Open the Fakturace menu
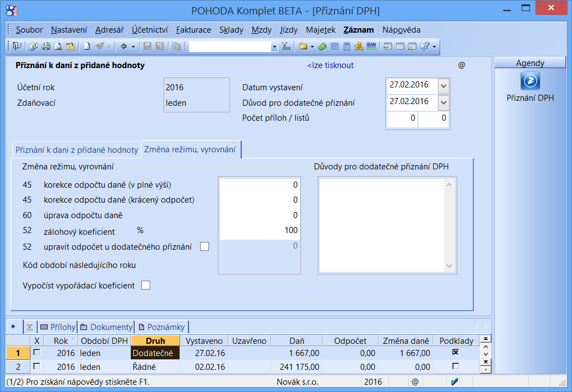572x392 pixels. [x=193, y=30]
